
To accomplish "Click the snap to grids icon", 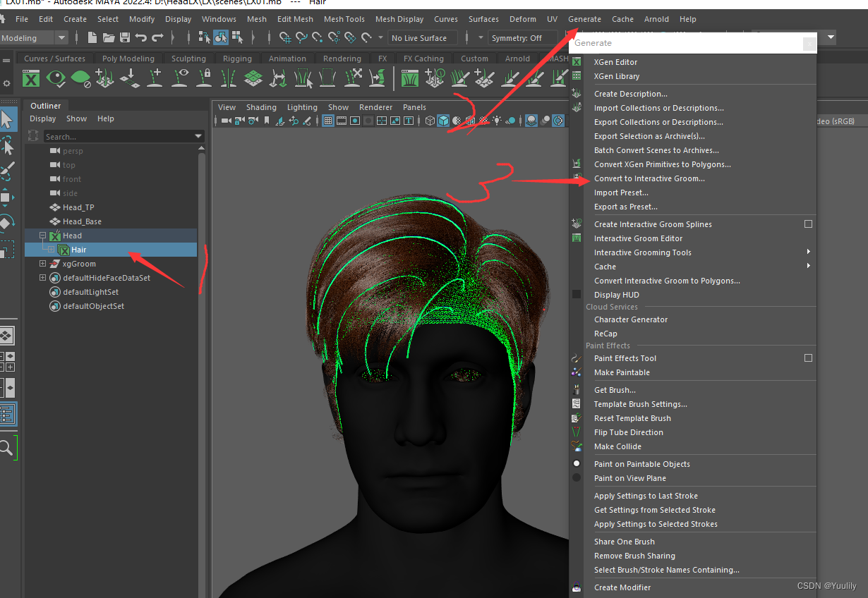I will pos(285,37).
